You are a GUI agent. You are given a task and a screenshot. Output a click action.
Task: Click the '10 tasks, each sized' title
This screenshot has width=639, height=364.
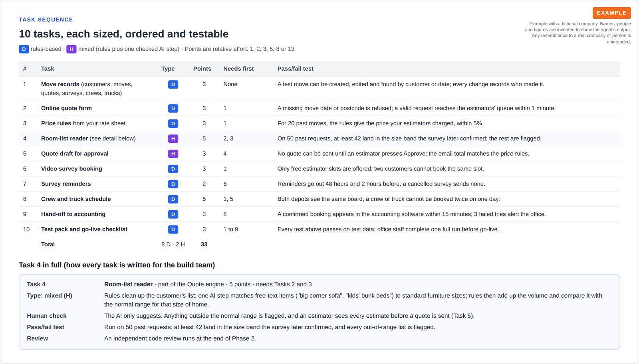123,34
